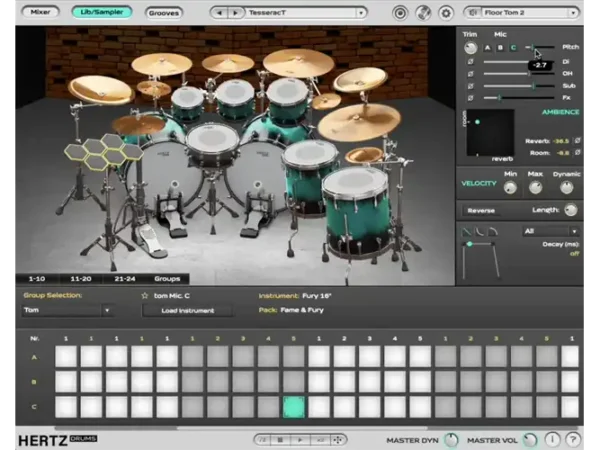Click the Velocity Dynamic knob
600x450 pixels.
[x=566, y=188]
